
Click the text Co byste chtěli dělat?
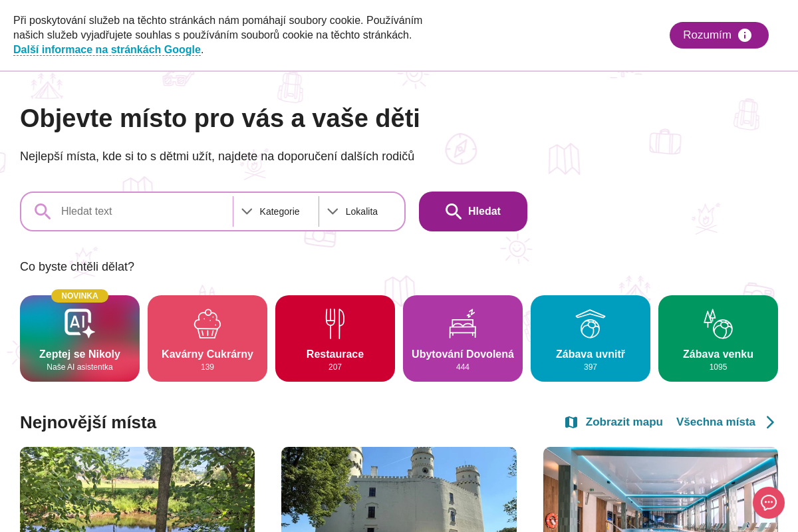[77, 267]
